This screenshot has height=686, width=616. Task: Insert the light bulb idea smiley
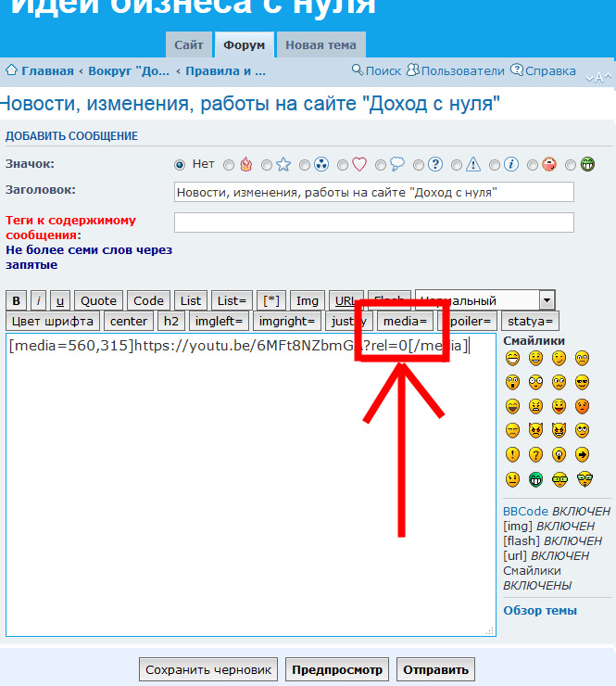(x=559, y=454)
